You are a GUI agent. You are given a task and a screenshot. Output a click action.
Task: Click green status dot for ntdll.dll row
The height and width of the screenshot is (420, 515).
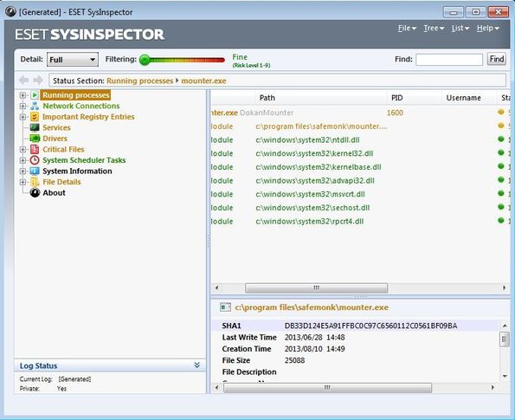[501, 139]
